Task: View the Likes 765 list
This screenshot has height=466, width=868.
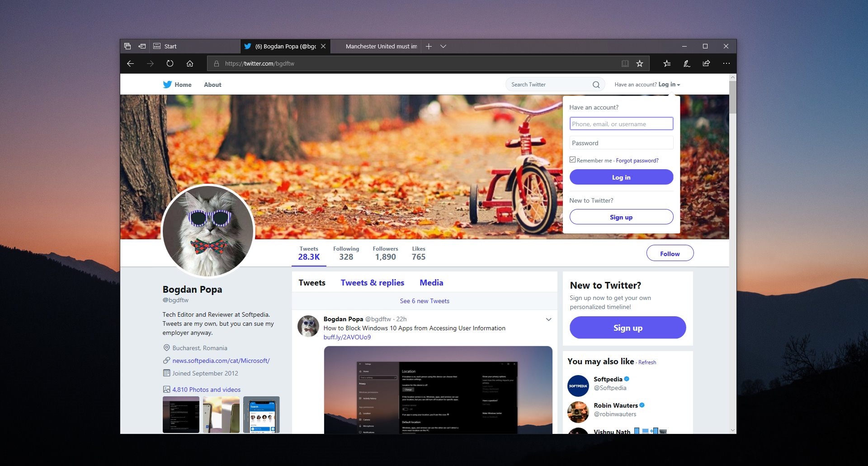Action: tap(419, 253)
